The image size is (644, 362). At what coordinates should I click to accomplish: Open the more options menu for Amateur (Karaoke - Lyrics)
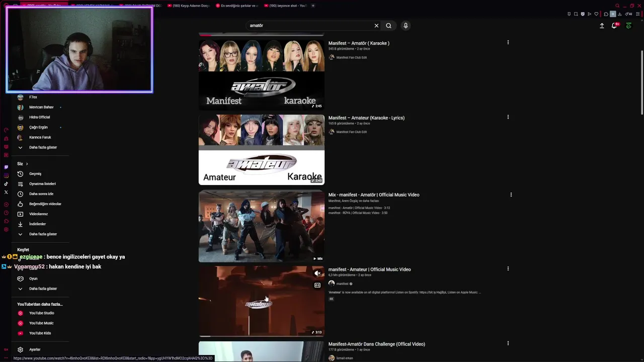tap(508, 117)
